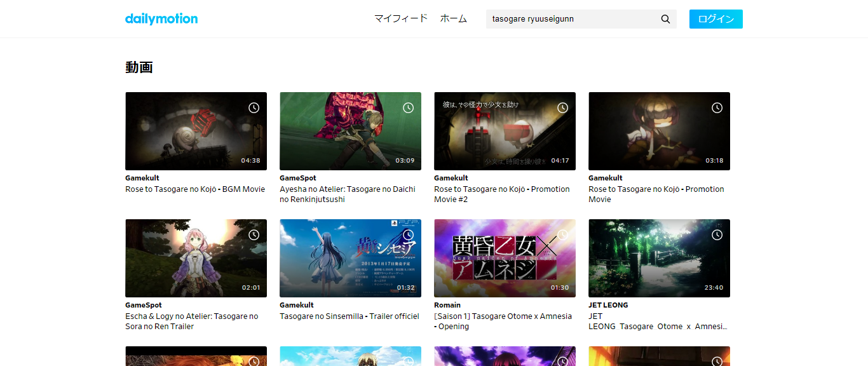Click Watch Later clock on Rose to Tasogare BGM Movie
The height and width of the screenshot is (366, 868).
(x=254, y=108)
